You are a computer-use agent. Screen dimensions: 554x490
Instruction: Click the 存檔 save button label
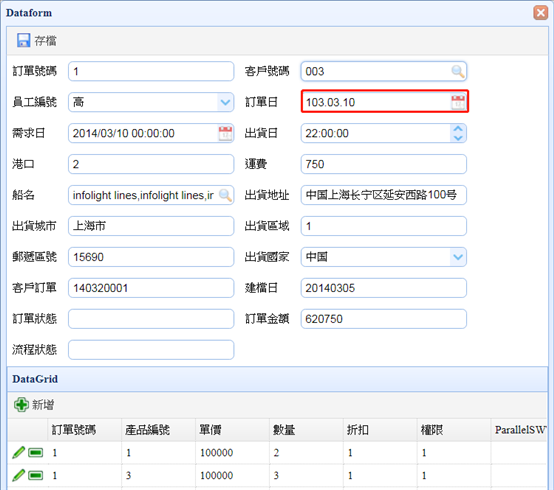click(46, 41)
